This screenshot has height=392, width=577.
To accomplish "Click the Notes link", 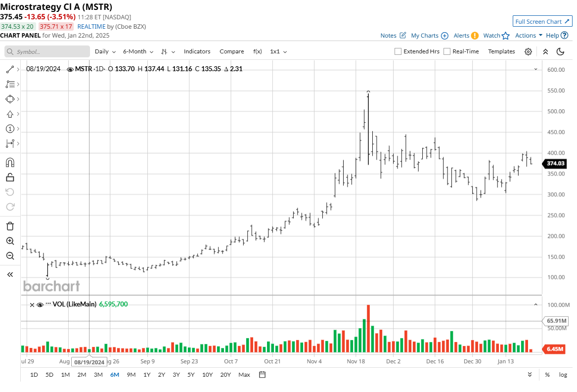I will pos(388,35).
